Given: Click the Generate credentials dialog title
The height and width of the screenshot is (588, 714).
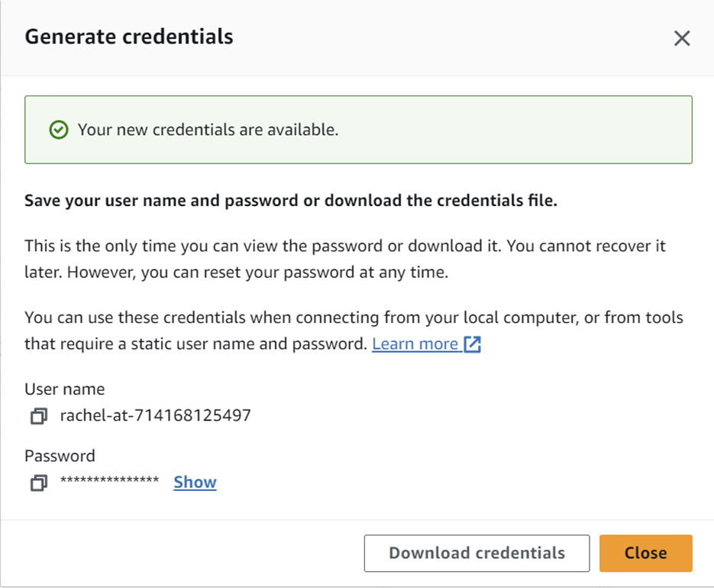Looking at the screenshot, I should tap(129, 37).
